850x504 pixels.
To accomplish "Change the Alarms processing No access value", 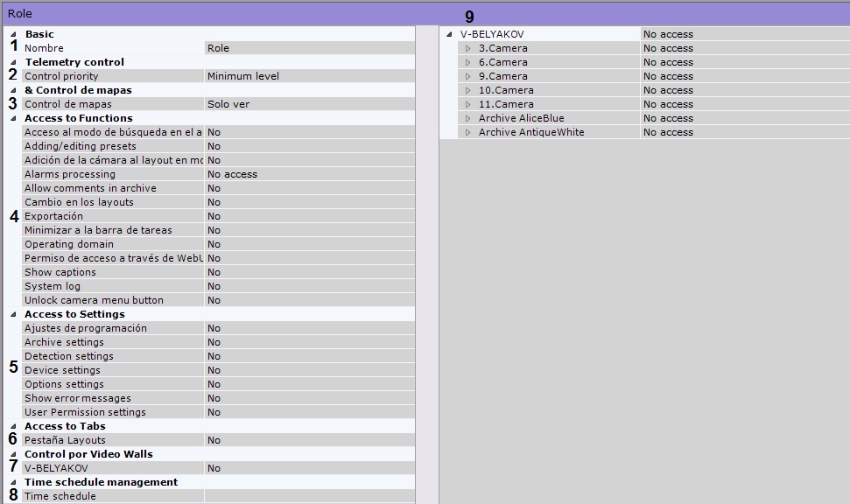I will tap(308, 174).
